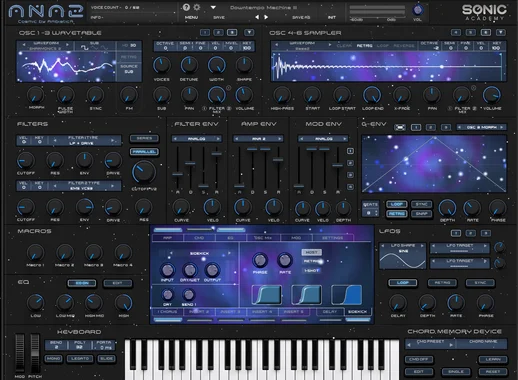This screenshot has height=380, width=518.
Task: Open the Amp Env mode selector
Action: (x=258, y=138)
